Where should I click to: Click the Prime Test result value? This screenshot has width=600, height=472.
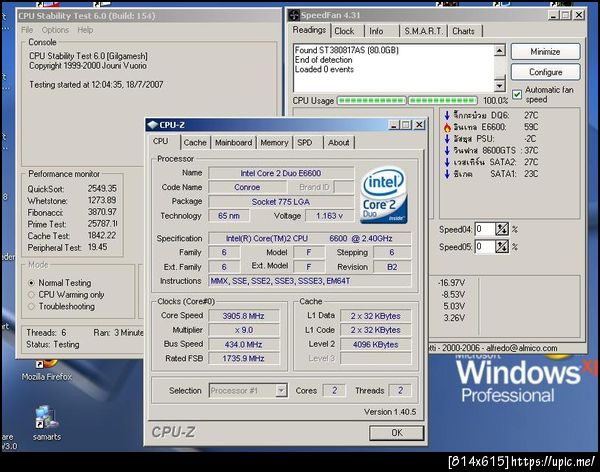(x=102, y=224)
